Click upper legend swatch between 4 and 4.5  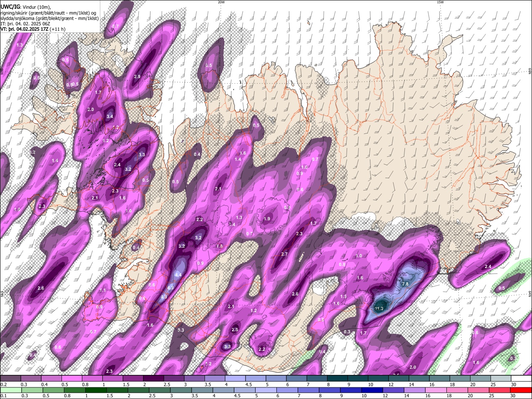(x=235, y=379)
